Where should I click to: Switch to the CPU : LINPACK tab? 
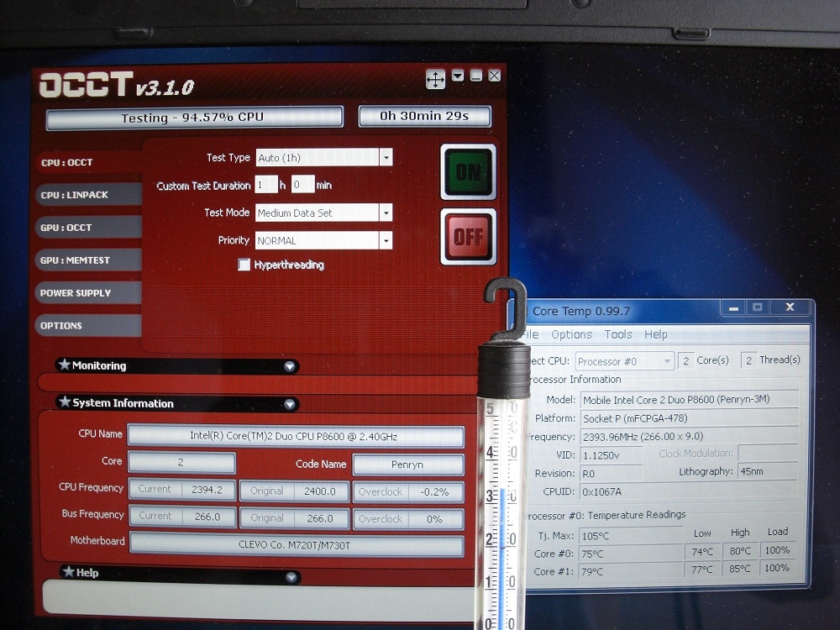pyautogui.click(x=89, y=195)
